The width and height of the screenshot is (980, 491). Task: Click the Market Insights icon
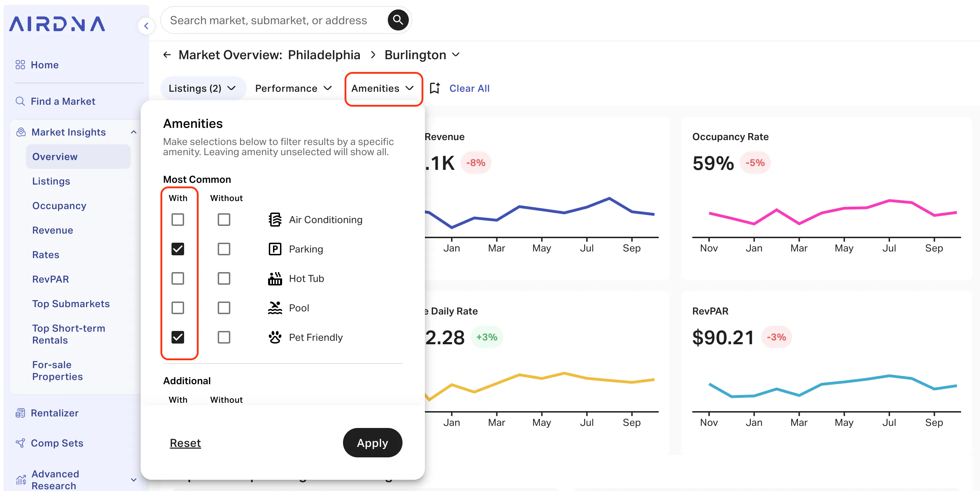tap(21, 132)
